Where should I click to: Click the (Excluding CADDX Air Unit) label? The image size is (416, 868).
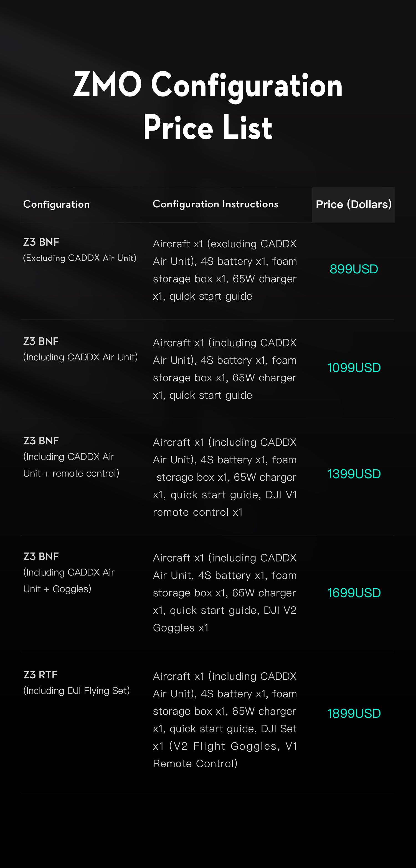[80, 258]
